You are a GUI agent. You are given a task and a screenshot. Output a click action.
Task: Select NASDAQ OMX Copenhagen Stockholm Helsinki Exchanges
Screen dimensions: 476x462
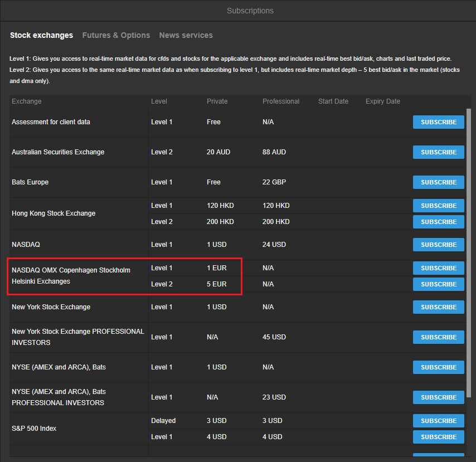pyautogui.click(x=71, y=276)
